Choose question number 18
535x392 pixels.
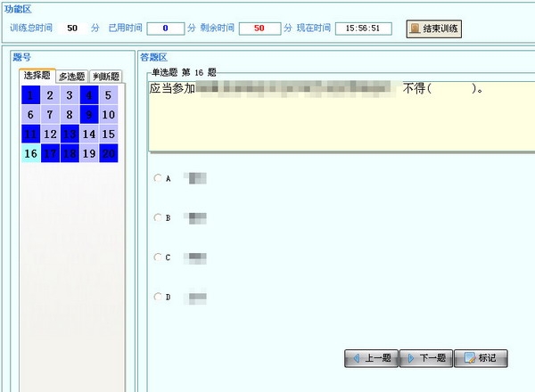70,153
